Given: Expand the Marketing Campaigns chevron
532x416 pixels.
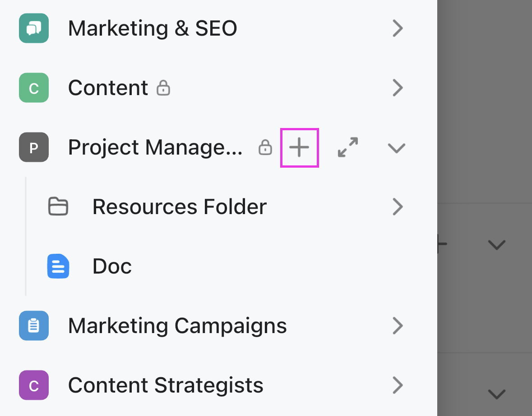Looking at the screenshot, I should coord(397,325).
